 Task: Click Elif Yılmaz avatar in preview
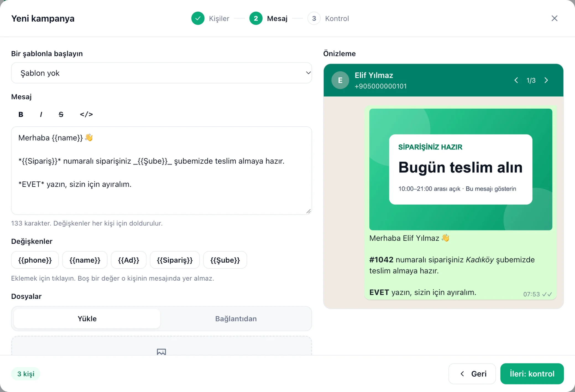pyautogui.click(x=340, y=80)
